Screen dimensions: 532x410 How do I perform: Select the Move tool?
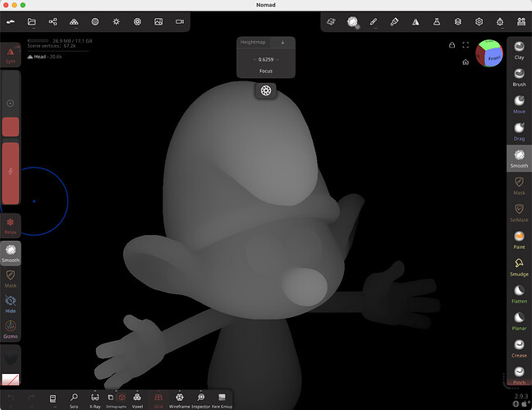(x=519, y=104)
